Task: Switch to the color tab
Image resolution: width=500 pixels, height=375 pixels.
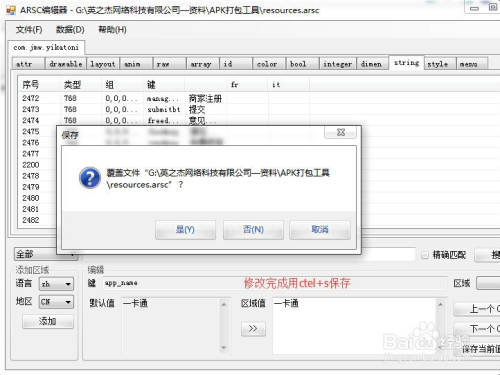Action: (x=269, y=64)
